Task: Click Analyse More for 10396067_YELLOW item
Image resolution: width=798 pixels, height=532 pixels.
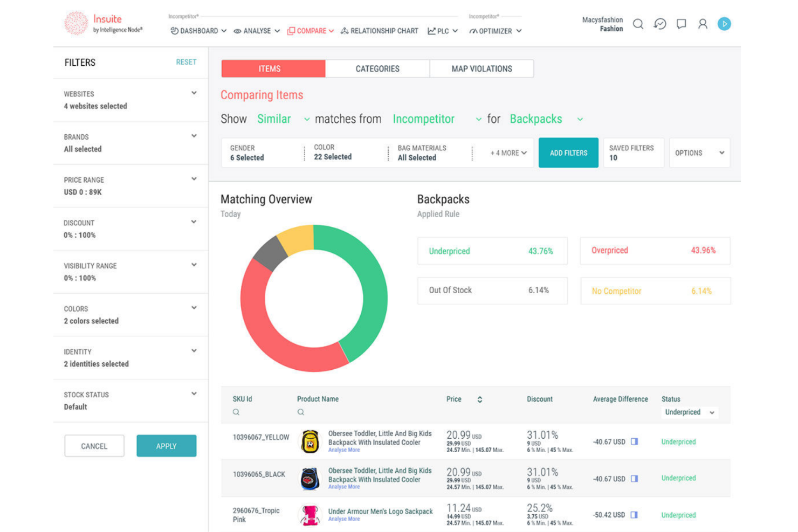Action: point(344,450)
